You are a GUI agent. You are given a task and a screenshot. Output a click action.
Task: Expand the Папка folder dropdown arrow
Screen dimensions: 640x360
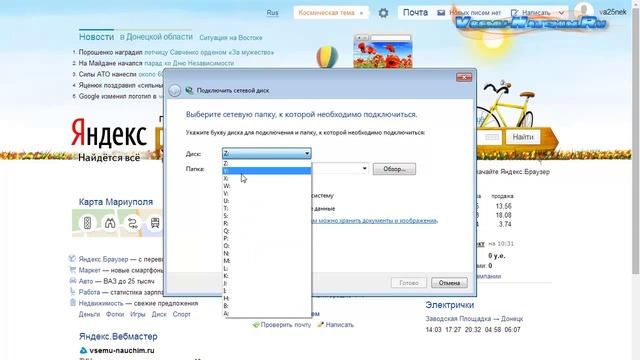tap(364, 169)
